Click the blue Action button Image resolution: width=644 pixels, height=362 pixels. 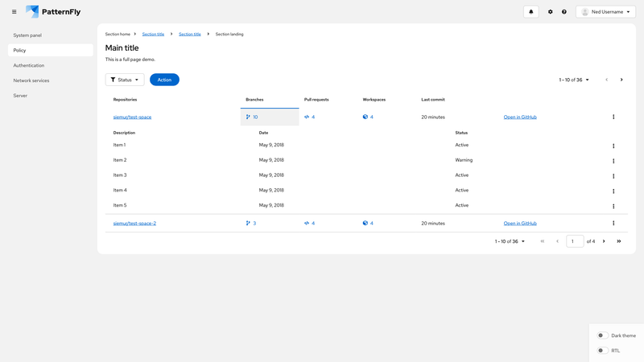click(x=164, y=80)
